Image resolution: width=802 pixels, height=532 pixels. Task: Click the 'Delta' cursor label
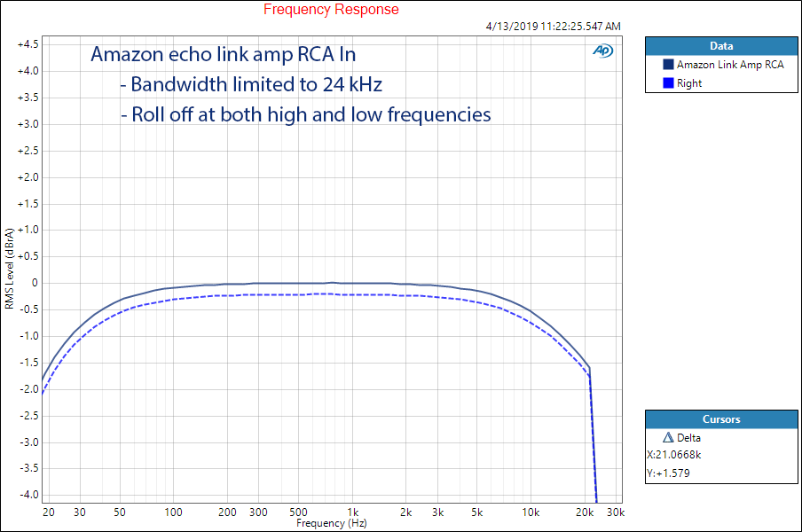coord(689,437)
